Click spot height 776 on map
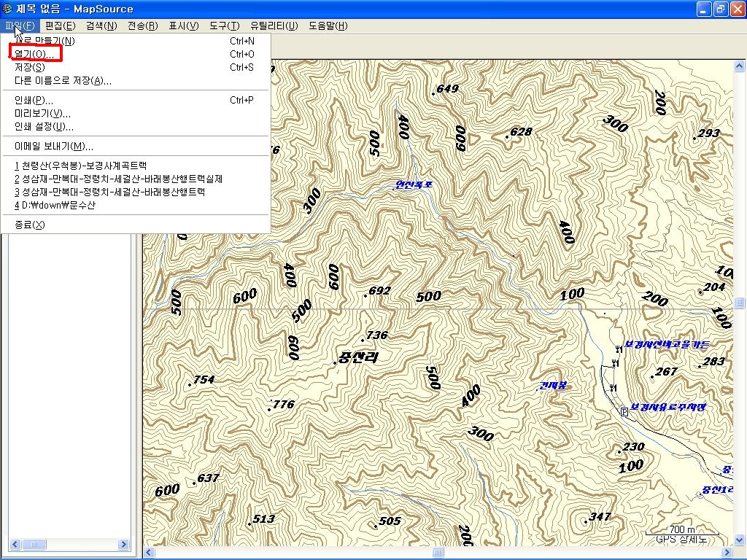This screenshot has height=560, width=747. (284, 404)
